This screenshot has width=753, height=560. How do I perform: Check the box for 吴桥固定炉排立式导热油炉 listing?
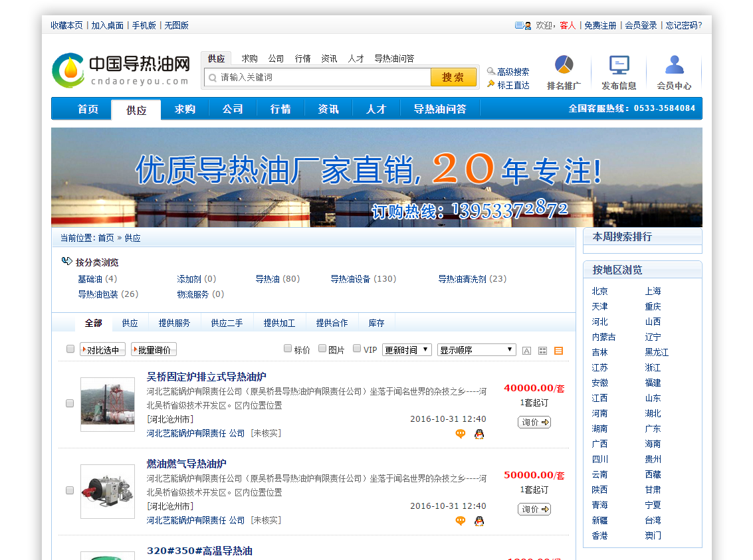[70, 403]
